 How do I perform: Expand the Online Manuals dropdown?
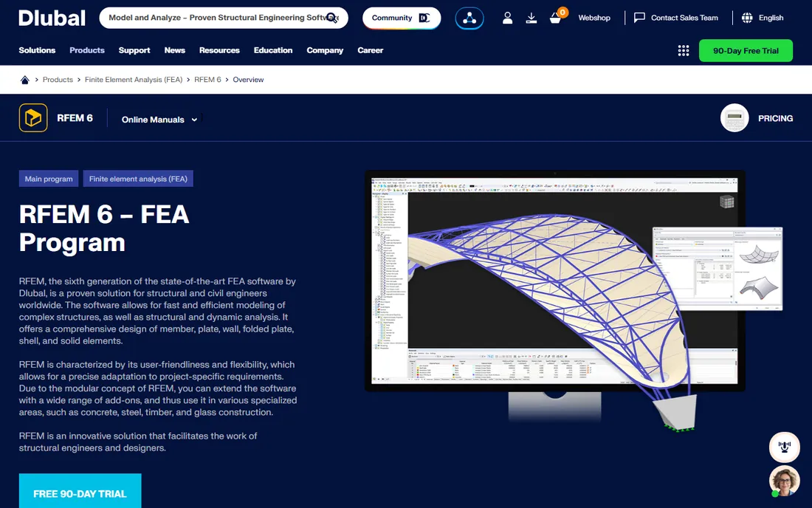(159, 119)
